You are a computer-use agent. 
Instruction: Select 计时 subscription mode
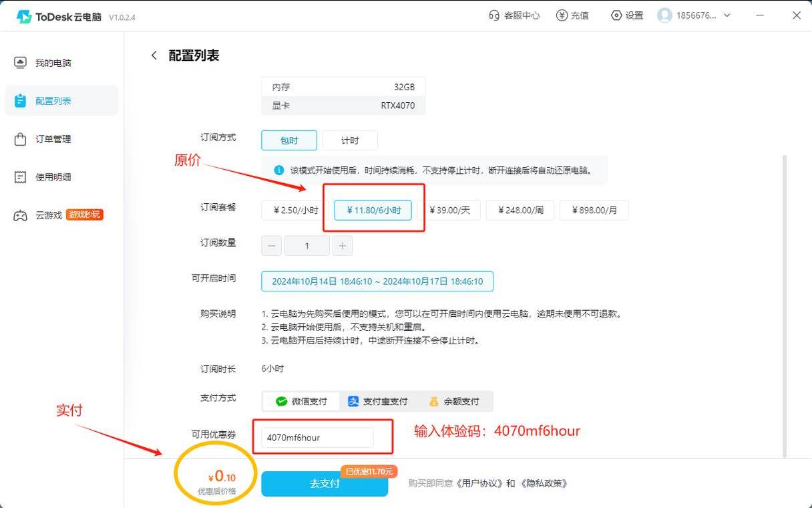(x=350, y=140)
